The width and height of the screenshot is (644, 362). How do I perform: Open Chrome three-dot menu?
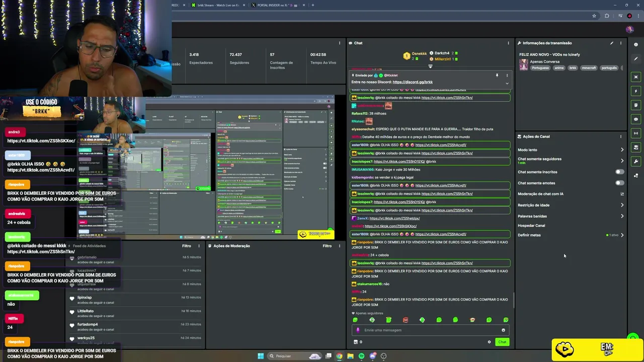(x=637, y=16)
